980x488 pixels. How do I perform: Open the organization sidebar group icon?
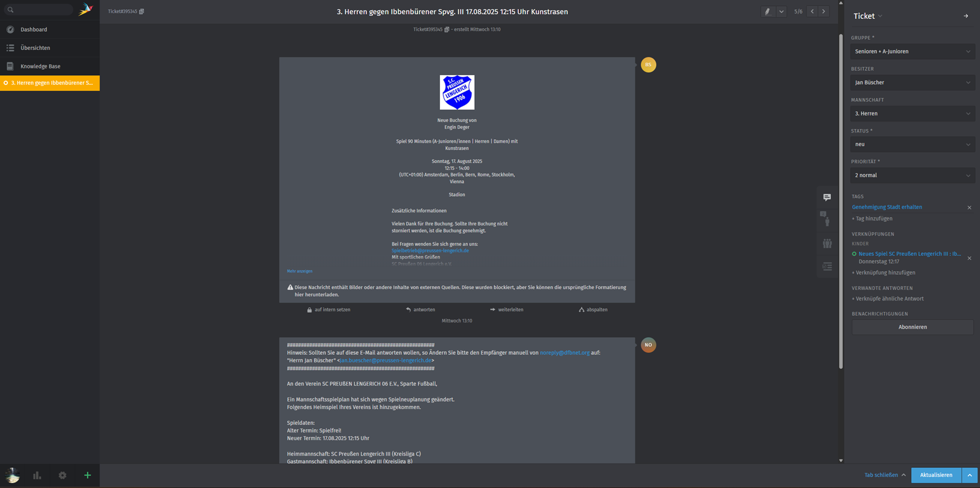[827, 244]
